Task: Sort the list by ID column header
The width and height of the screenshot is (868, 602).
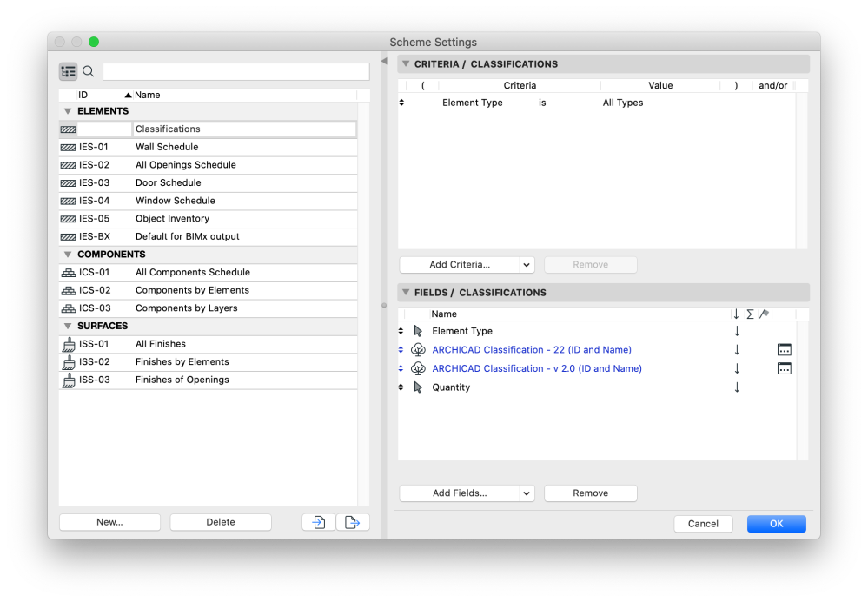Action: [83, 96]
